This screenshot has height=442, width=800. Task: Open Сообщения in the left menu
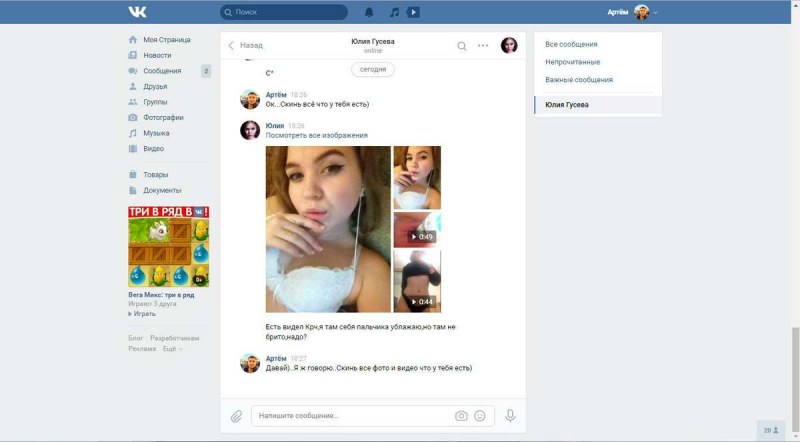(x=162, y=71)
